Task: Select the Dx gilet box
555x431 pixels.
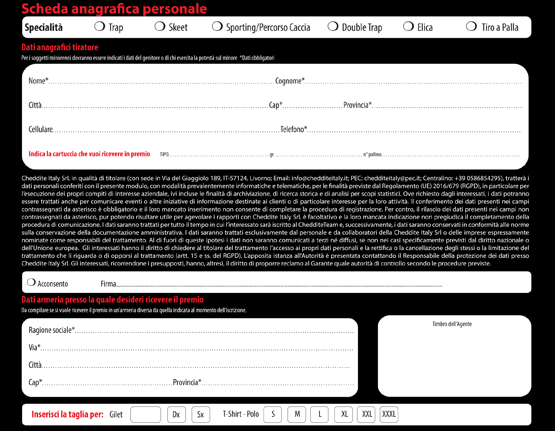Action: click(176, 414)
